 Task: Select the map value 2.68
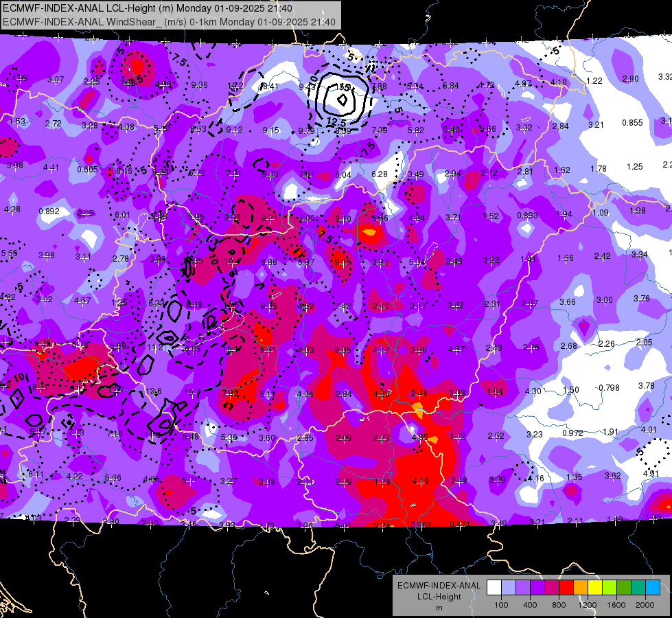tap(569, 345)
